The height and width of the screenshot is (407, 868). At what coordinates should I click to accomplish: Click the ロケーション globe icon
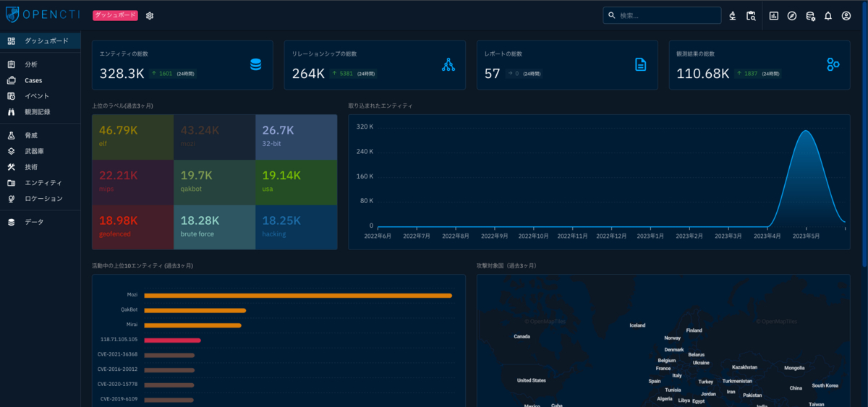(11, 199)
